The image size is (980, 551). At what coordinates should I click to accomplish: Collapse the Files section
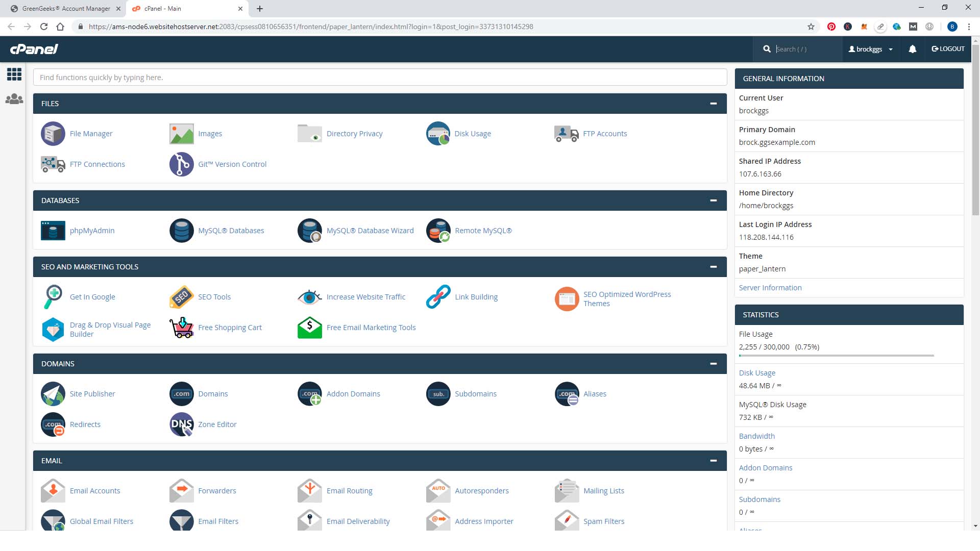coord(713,104)
